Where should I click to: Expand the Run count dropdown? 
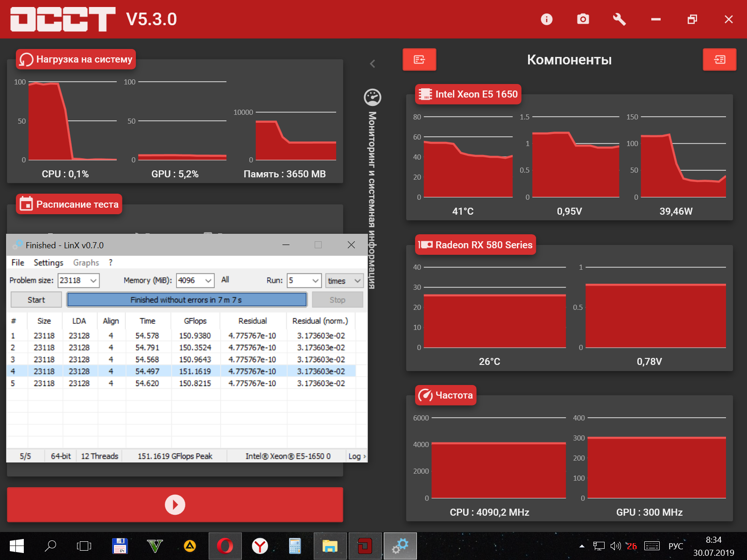point(316,280)
